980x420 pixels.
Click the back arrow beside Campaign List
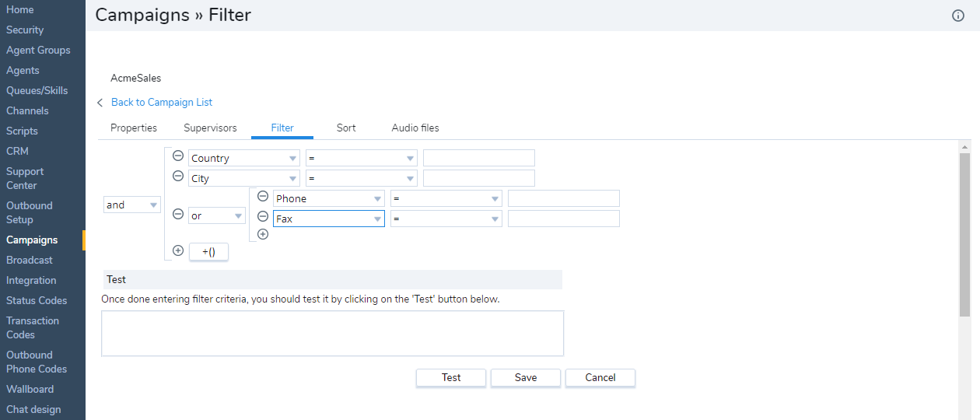pyautogui.click(x=100, y=103)
